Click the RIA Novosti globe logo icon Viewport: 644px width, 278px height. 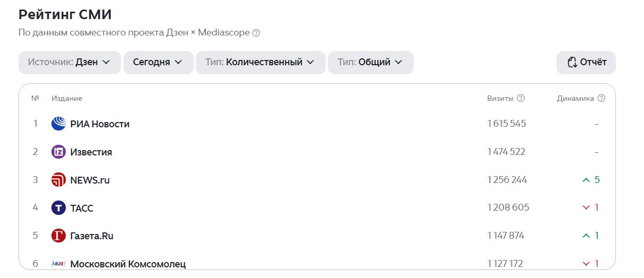tap(58, 124)
